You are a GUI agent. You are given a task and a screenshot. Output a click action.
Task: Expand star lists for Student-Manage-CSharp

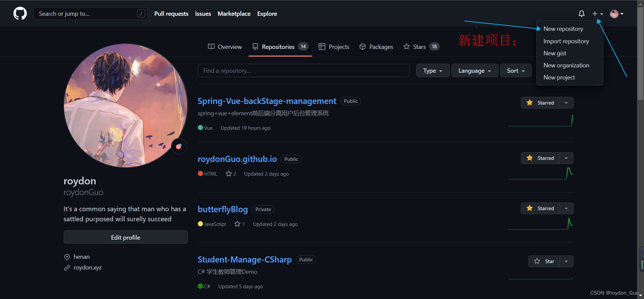tap(566, 261)
